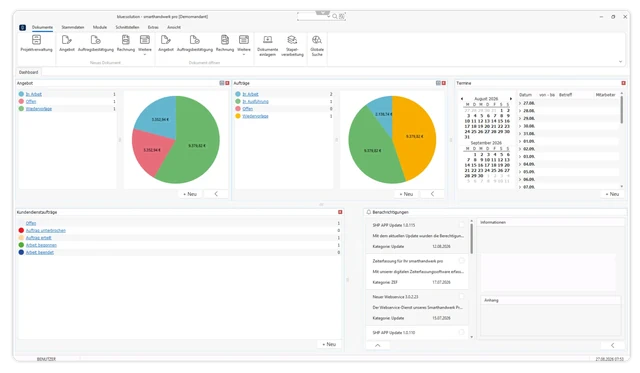Select day 15 in August 2026 calendar

click(x=500, y=121)
